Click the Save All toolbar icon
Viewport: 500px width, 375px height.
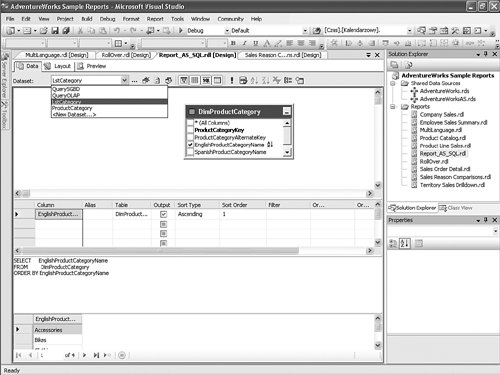point(66,31)
